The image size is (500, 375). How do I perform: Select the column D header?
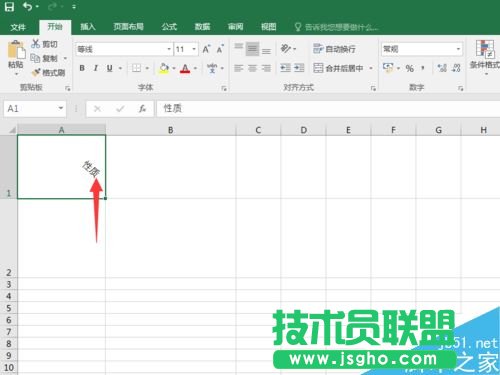(303, 130)
